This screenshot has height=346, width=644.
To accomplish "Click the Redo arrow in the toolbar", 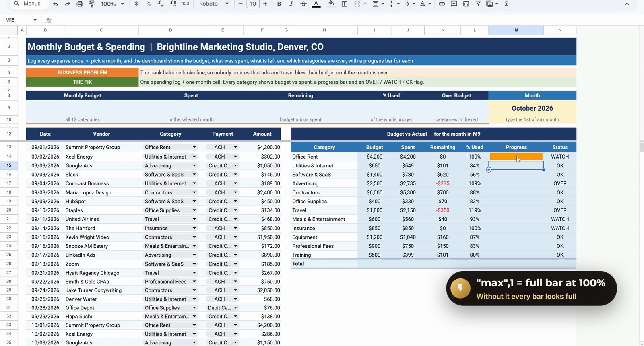I will [x=68, y=4].
